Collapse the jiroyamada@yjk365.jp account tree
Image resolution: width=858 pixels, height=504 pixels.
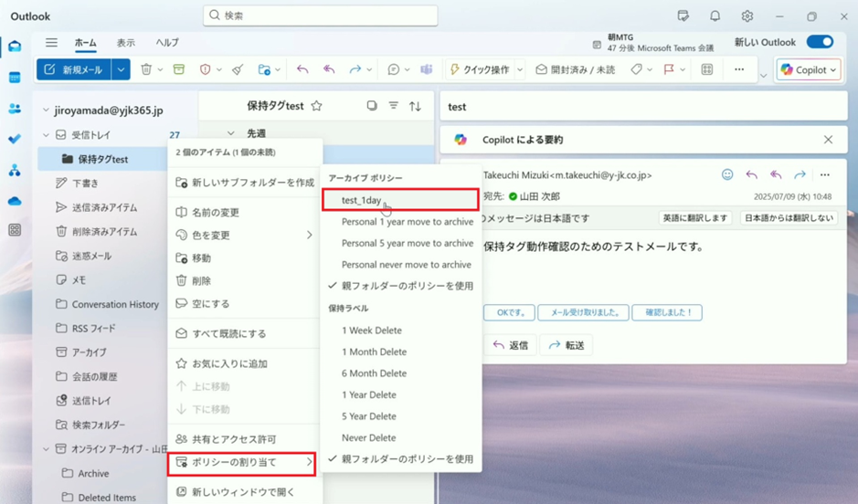pyautogui.click(x=46, y=110)
